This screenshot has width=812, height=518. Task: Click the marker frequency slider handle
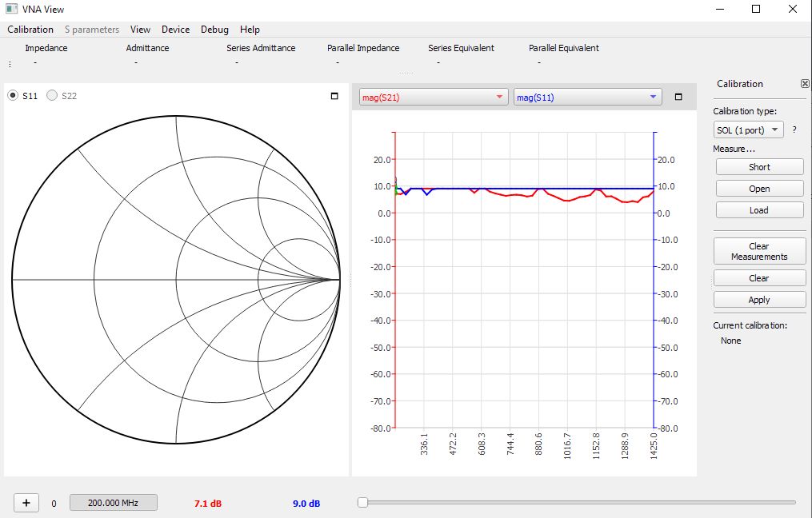tap(362, 503)
